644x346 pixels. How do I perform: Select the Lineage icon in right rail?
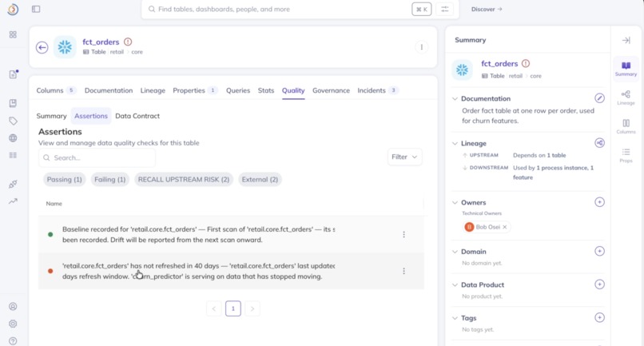[x=626, y=97]
